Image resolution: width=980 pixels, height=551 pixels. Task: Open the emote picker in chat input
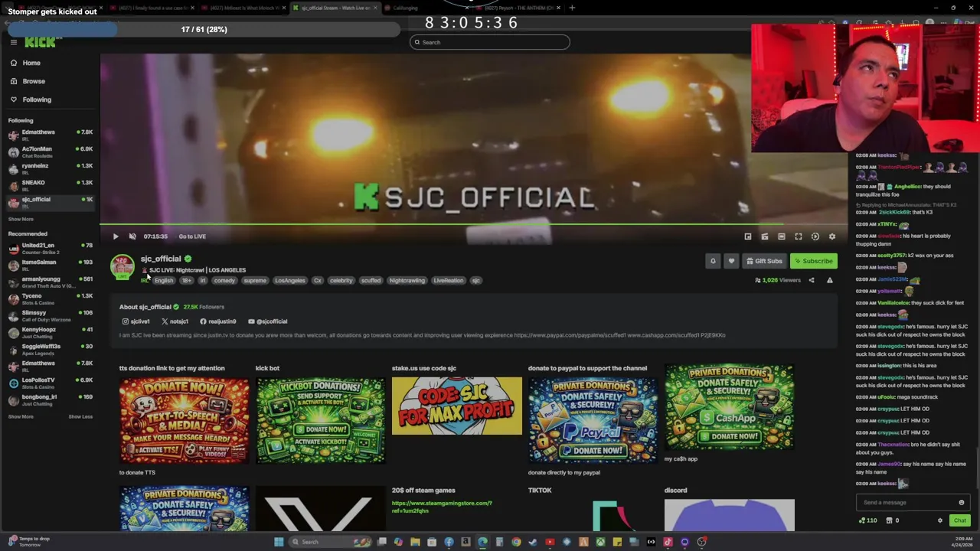962,503
